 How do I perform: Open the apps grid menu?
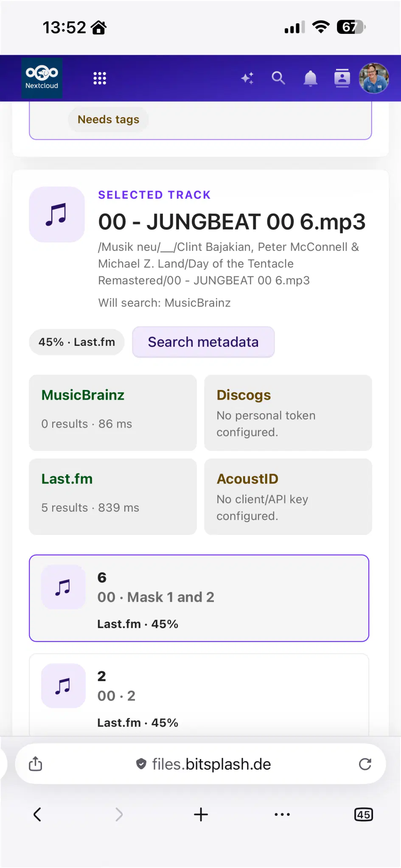[x=100, y=78]
